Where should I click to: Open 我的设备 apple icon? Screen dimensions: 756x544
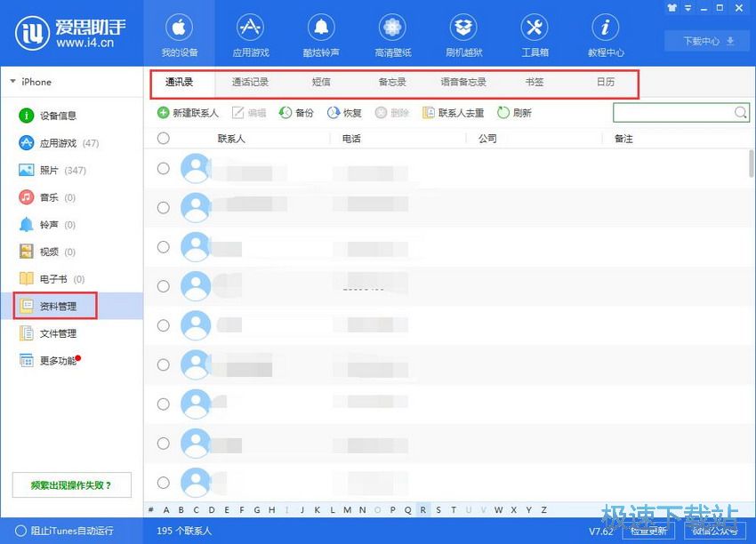pos(180,28)
